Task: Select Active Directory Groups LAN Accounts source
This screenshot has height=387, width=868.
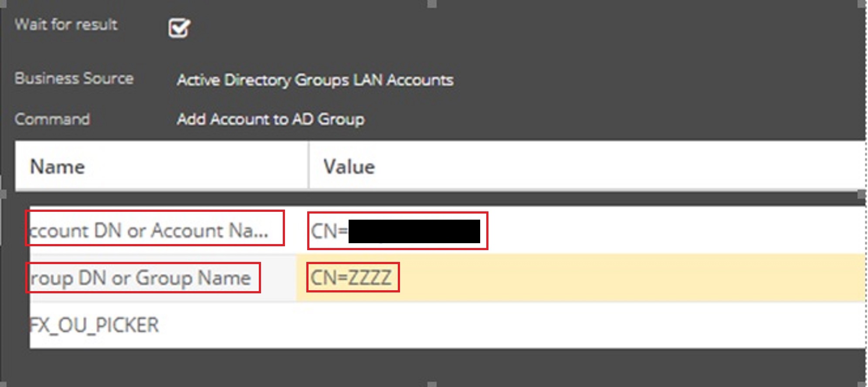Action: [315, 80]
